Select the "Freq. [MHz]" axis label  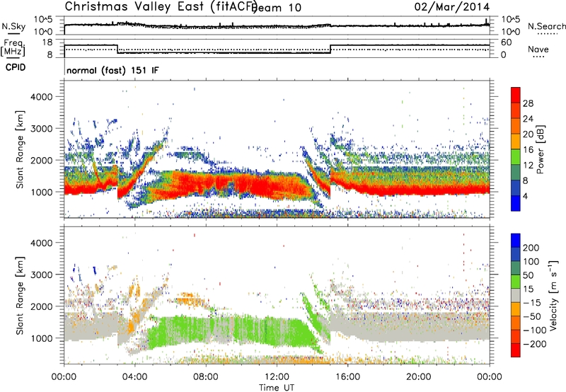tap(13, 48)
